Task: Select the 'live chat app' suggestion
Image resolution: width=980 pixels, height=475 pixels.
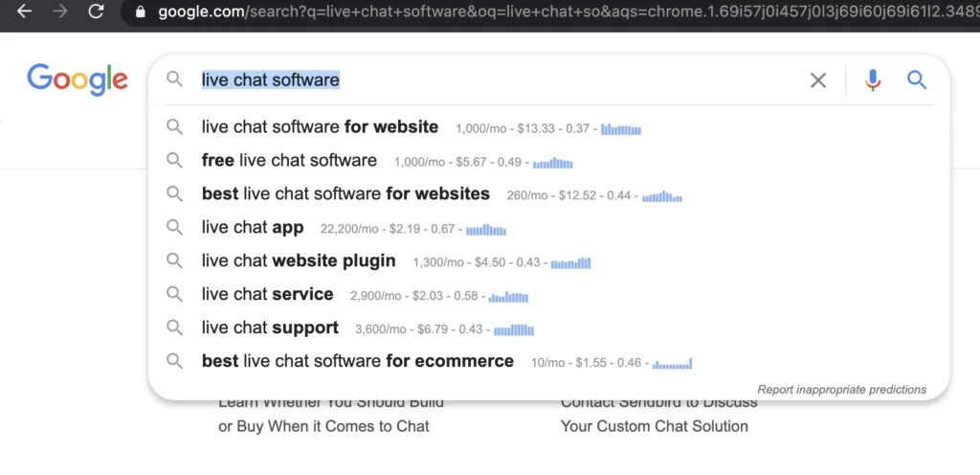Action: (253, 228)
